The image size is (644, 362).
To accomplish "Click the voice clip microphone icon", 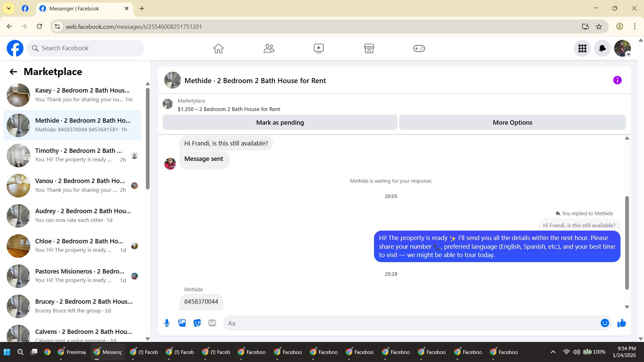I will click(x=167, y=323).
